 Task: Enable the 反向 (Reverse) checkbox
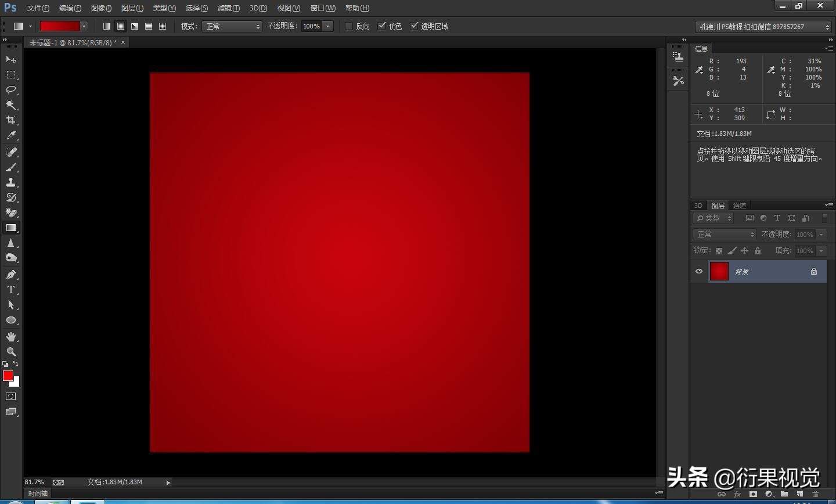click(349, 26)
